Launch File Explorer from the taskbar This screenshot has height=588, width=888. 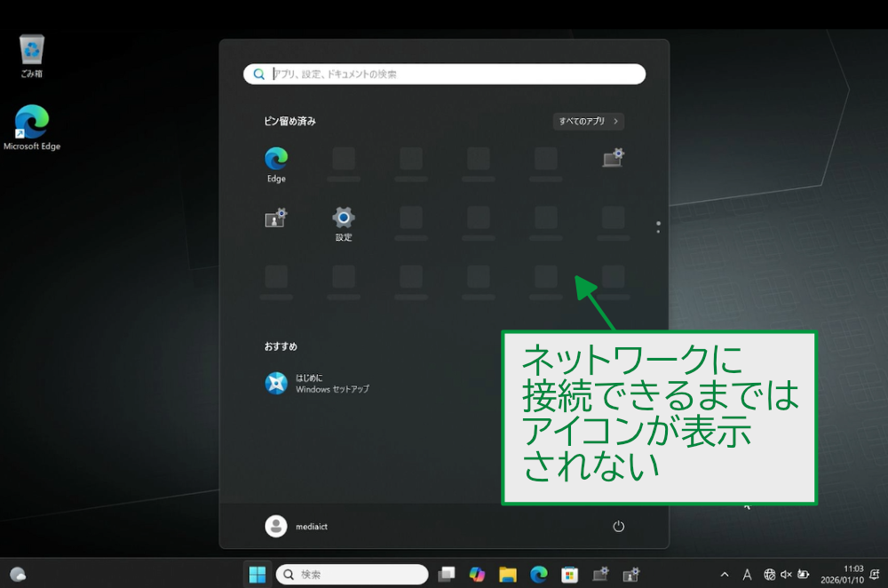pos(508,575)
